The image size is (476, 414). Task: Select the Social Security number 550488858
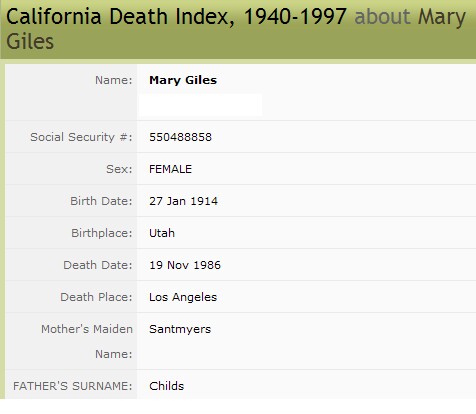[x=180, y=137]
